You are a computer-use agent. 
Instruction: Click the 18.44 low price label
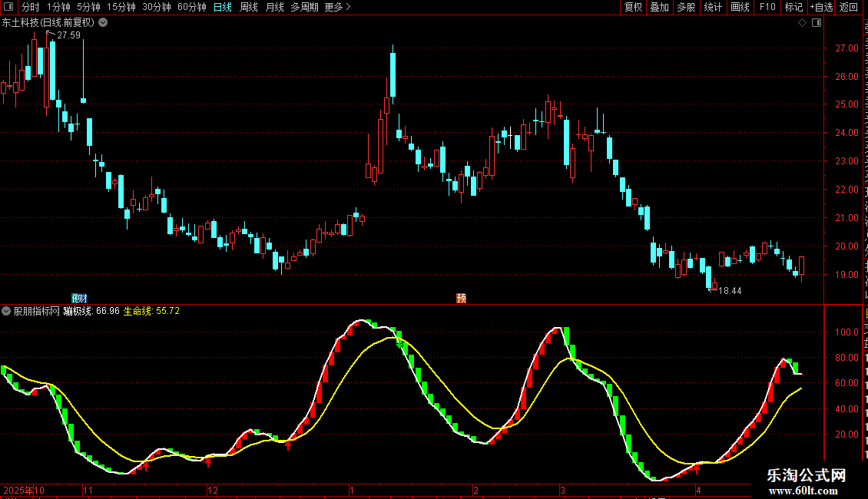(x=730, y=291)
